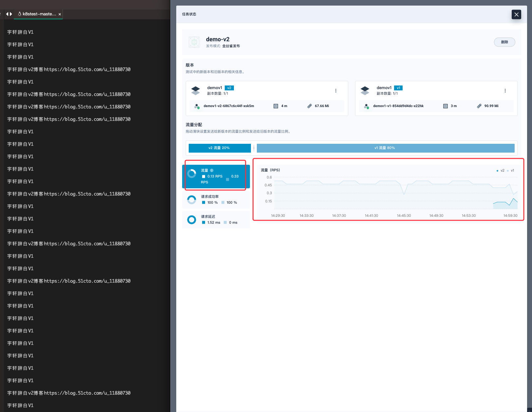
Task: Select the 请求延迟 metric card
Action: [x=216, y=220]
